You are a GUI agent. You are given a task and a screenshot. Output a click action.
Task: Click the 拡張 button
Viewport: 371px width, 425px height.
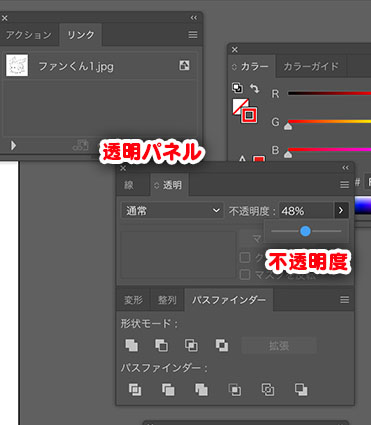279,346
